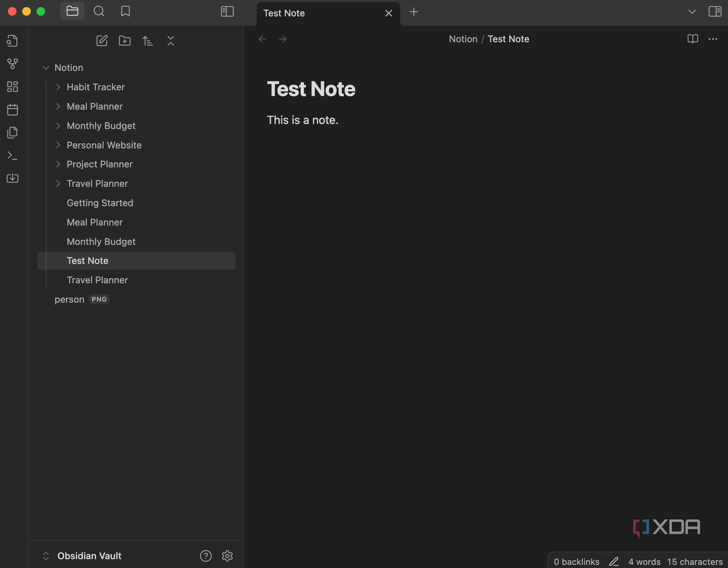Open the Obsidian settings
Image resolution: width=728 pixels, height=568 pixels.
(x=227, y=556)
